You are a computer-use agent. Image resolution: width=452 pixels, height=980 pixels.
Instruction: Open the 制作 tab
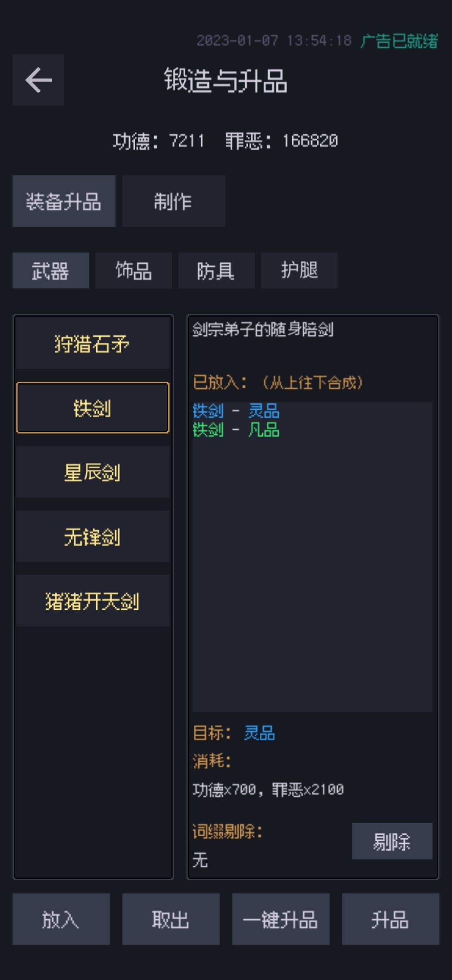(174, 201)
